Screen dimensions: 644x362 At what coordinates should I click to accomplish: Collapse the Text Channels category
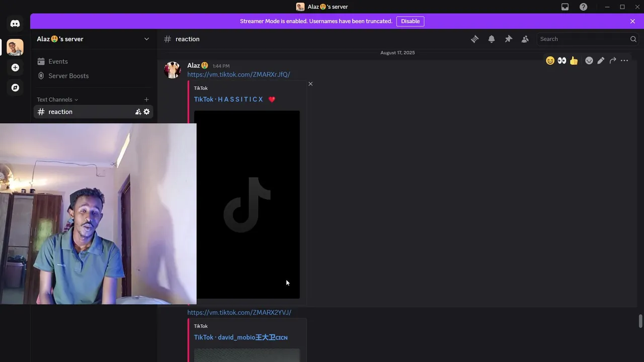tap(57, 100)
